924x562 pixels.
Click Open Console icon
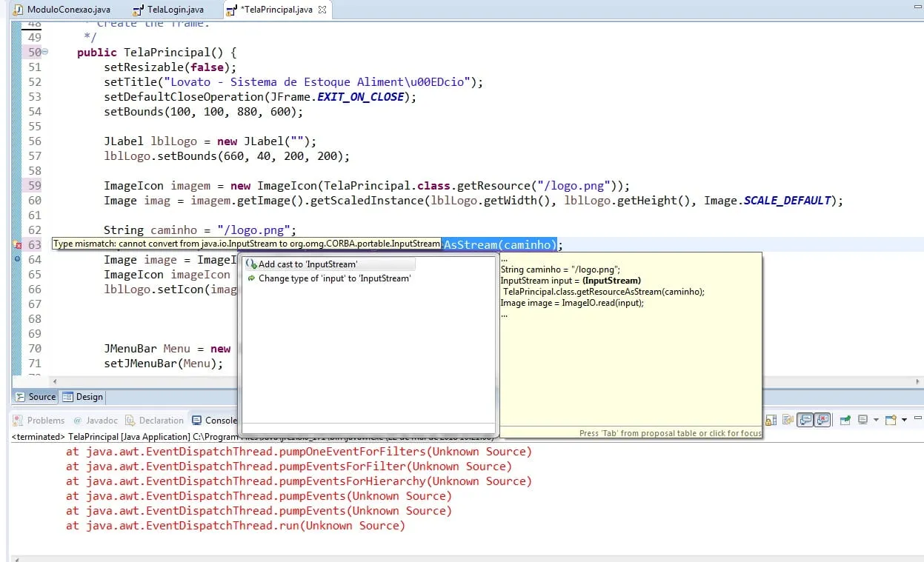(891, 420)
